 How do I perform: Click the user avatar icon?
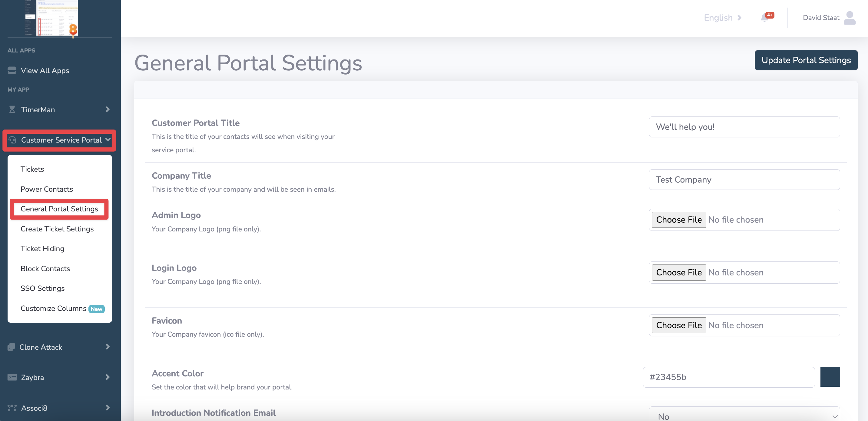point(850,18)
